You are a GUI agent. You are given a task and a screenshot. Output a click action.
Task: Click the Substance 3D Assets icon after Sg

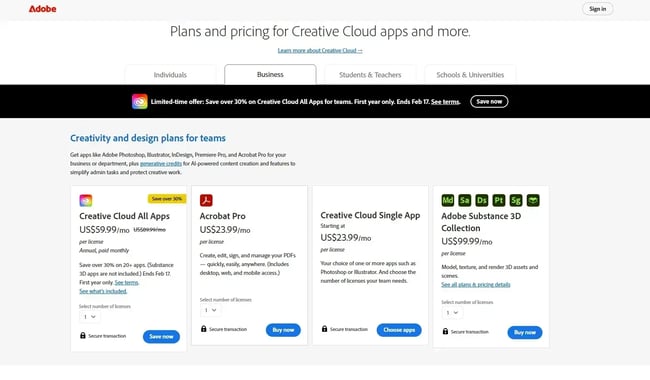[533, 201]
